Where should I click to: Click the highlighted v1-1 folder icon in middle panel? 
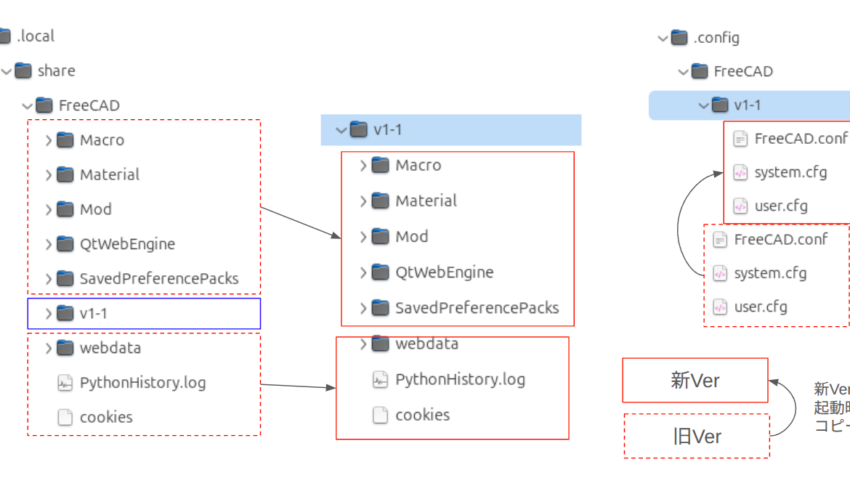coord(359,129)
